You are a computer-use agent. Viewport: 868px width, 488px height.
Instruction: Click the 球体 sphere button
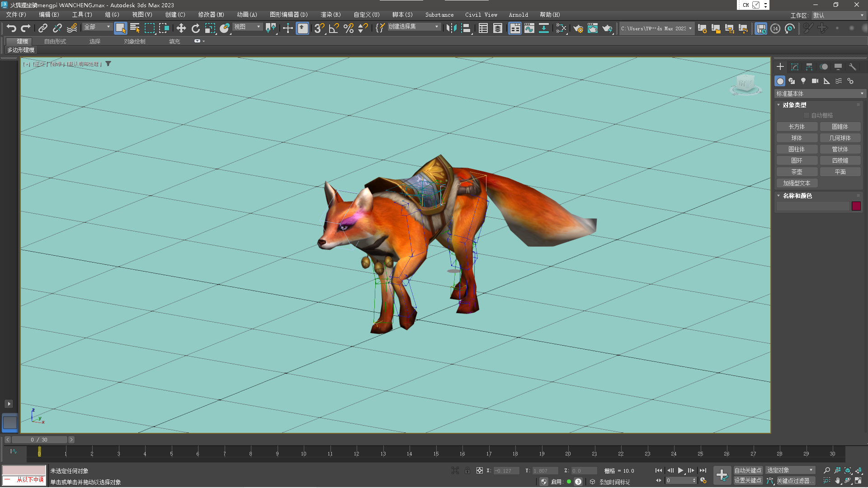[x=797, y=138]
